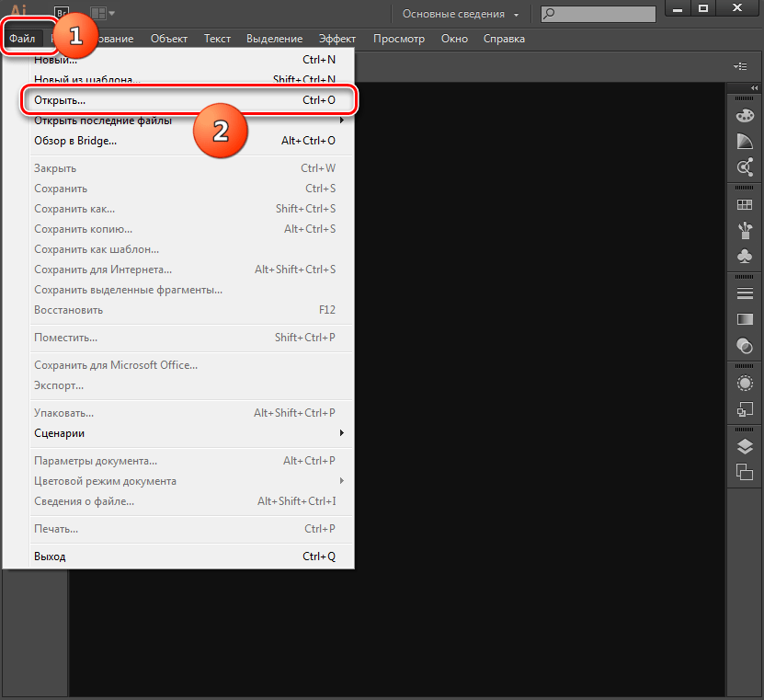Open the Appearance panel icon
This screenshot has height=700, width=764.
[x=745, y=383]
